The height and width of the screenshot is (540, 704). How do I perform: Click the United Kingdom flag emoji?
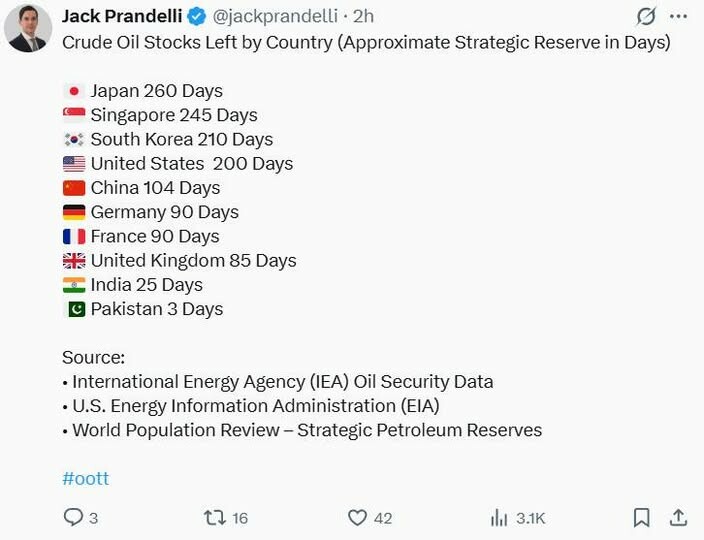point(73,261)
